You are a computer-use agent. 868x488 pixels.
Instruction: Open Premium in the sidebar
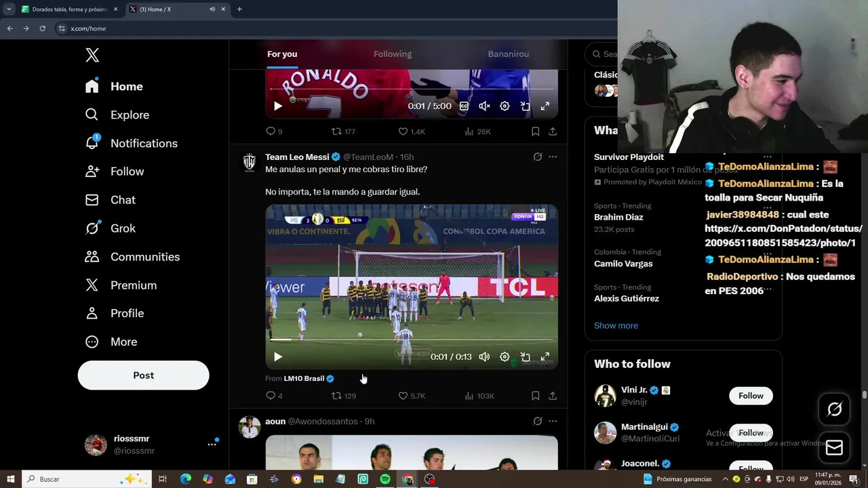coord(121,286)
